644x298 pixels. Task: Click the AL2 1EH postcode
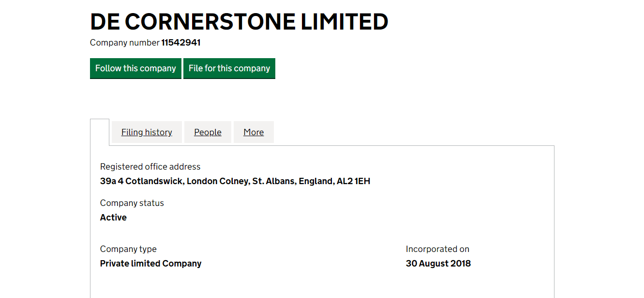[353, 181]
